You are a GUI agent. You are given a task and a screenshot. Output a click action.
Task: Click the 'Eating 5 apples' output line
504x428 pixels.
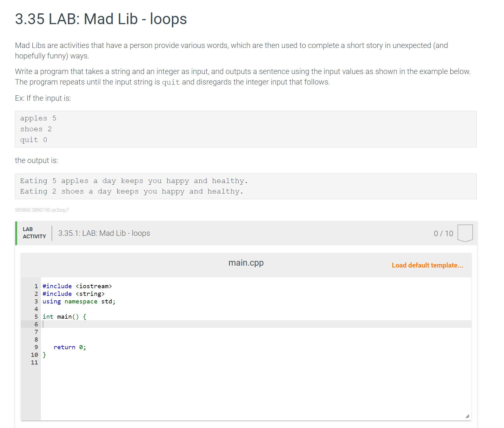click(x=134, y=181)
